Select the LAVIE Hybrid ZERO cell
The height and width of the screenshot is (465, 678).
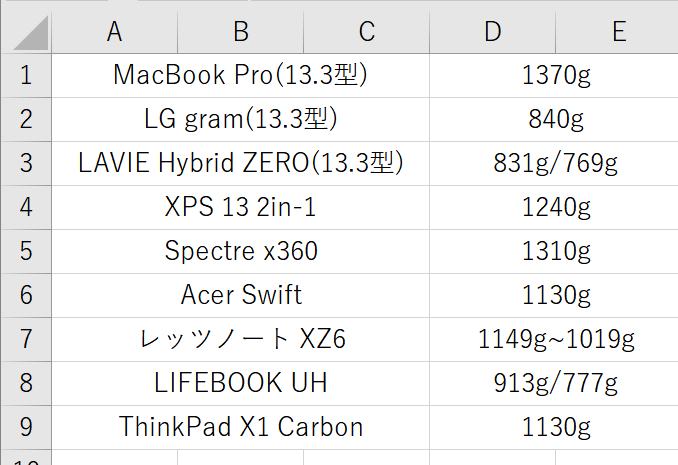tap(240, 164)
